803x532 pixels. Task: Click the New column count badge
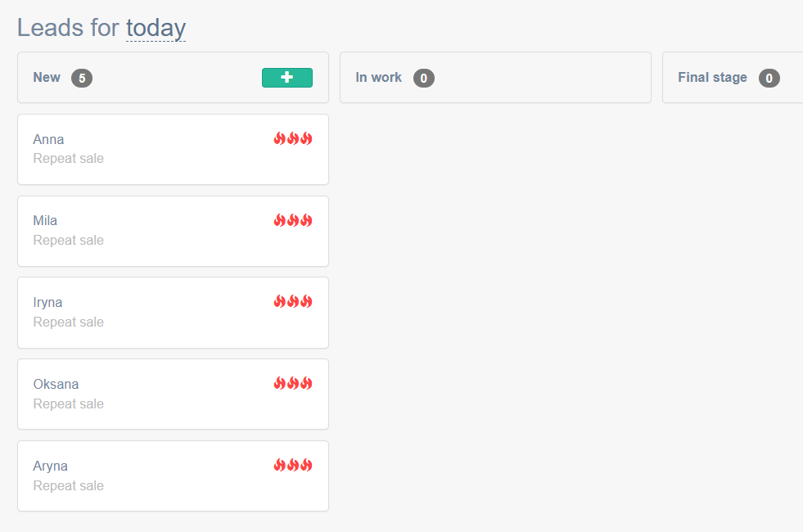pos(82,79)
